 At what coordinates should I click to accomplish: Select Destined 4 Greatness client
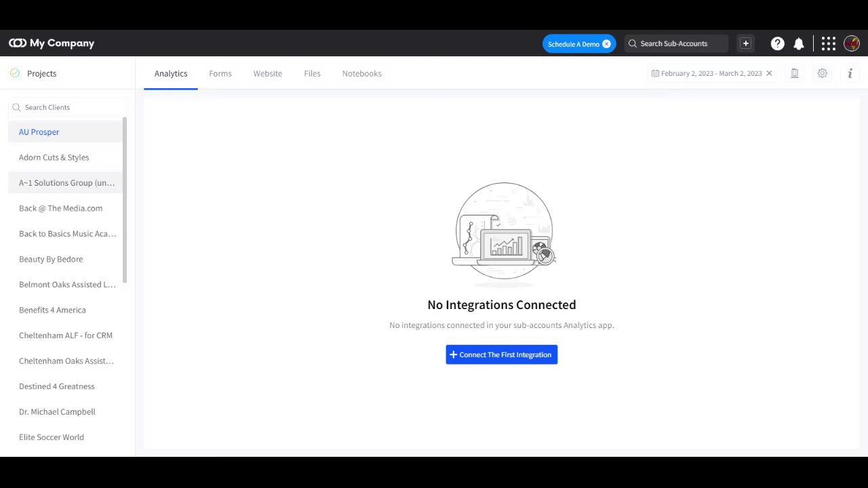coord(66,386)
